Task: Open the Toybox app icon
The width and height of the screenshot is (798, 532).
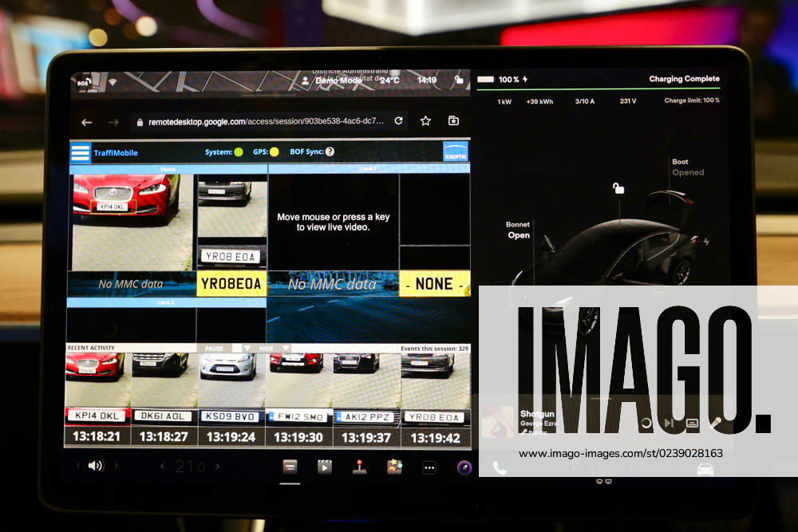Action: (x=394, y=467)
